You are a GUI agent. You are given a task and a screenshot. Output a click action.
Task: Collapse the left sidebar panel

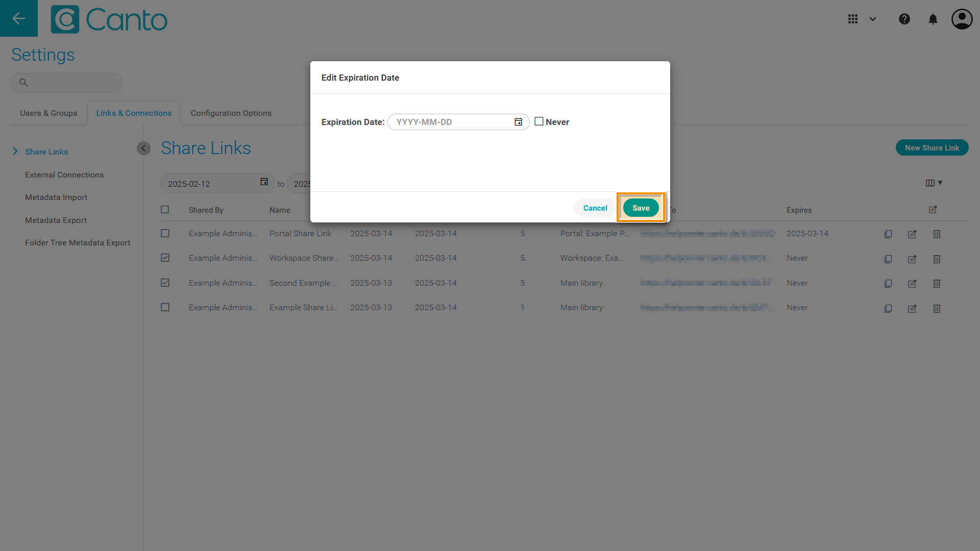143,148
